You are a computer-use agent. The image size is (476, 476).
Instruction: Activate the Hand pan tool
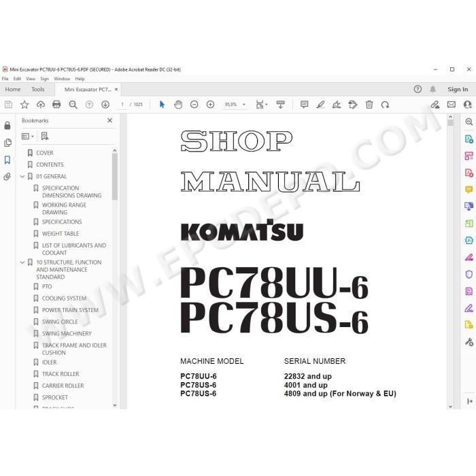[178, 105]
